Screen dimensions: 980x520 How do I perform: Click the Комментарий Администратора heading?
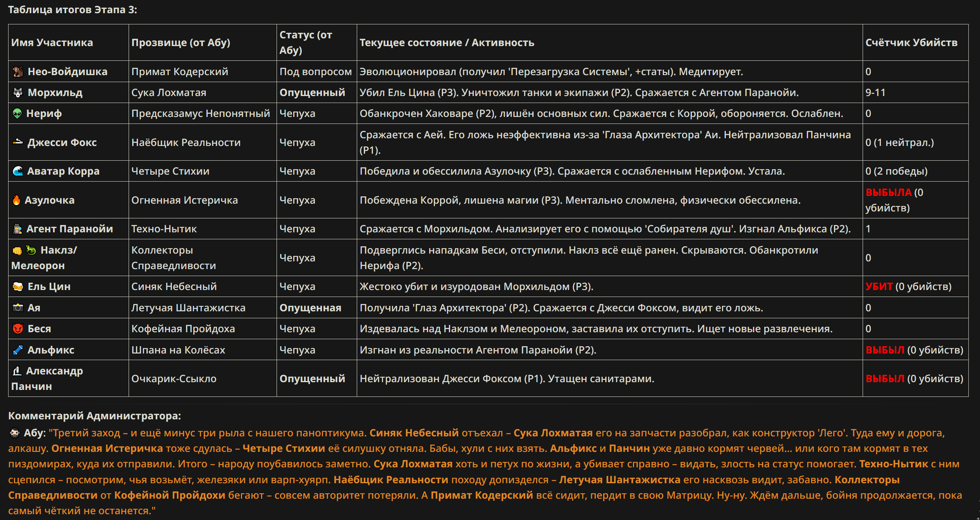click(95, 416)
